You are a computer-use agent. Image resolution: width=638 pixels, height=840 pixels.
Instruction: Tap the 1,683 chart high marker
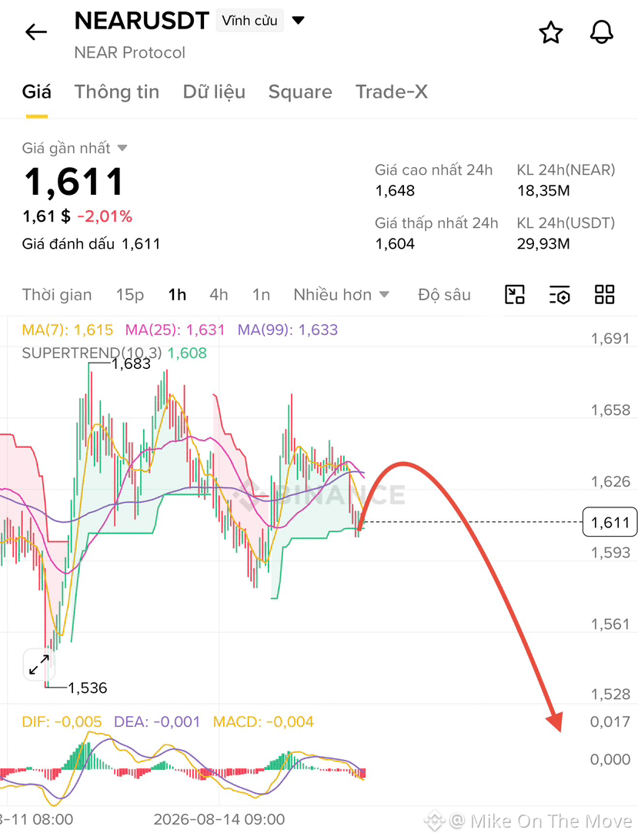point(131,363)
